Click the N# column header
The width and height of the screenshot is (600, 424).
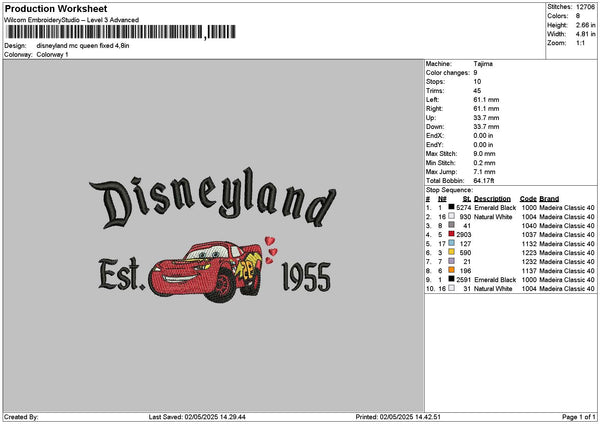[442, 199]
